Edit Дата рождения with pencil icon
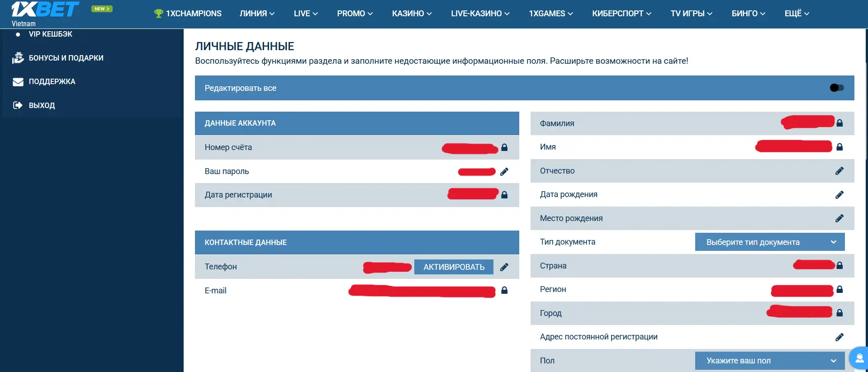868x372 pixels. tap(840, 195)
